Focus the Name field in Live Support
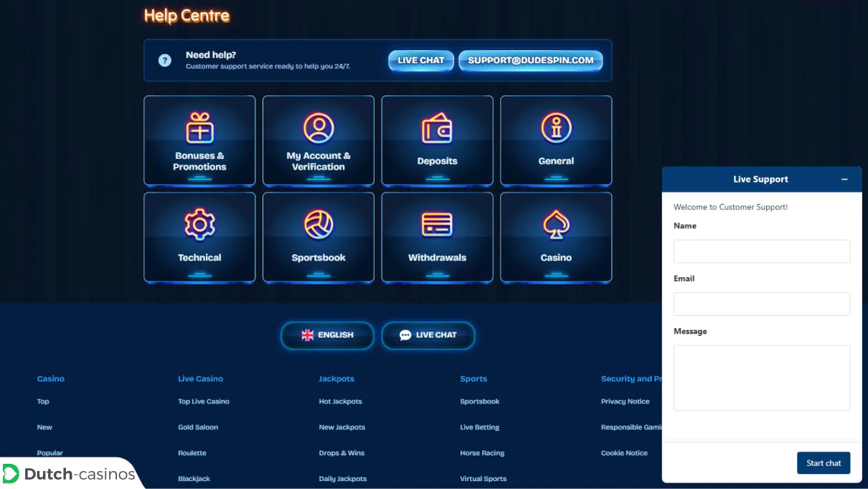868x489 pixels. pyautogui.click(x=762, y=251)
